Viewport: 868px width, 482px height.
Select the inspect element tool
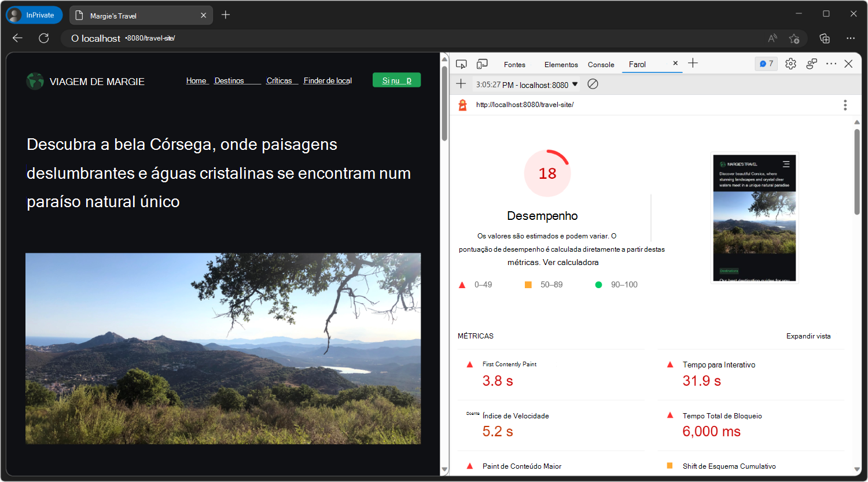tap(461, 64)
